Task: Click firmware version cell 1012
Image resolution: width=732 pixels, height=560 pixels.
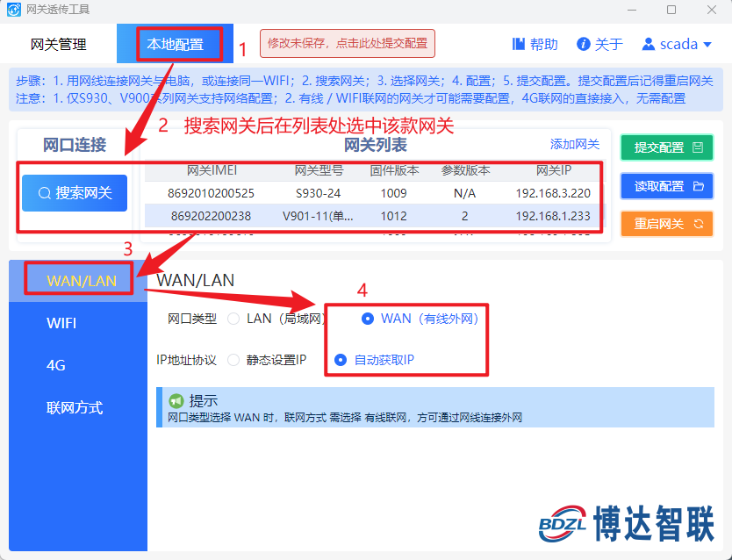Action: coord(393,216)
